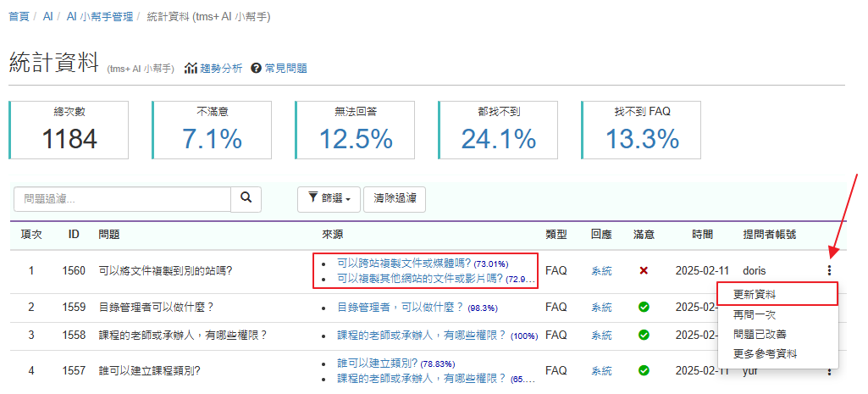The height and width of the screenshot is (394, 868).
Task: Click the three-dot menu for row 1560
Action: [x=829, y=271]
